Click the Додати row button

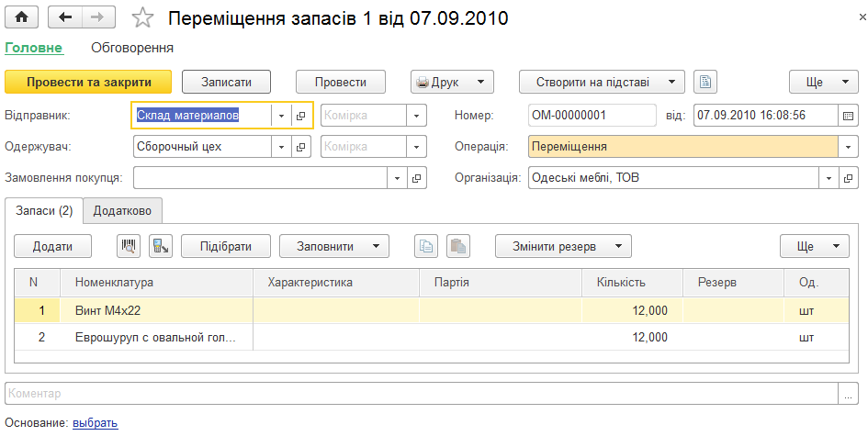[52, 246]
